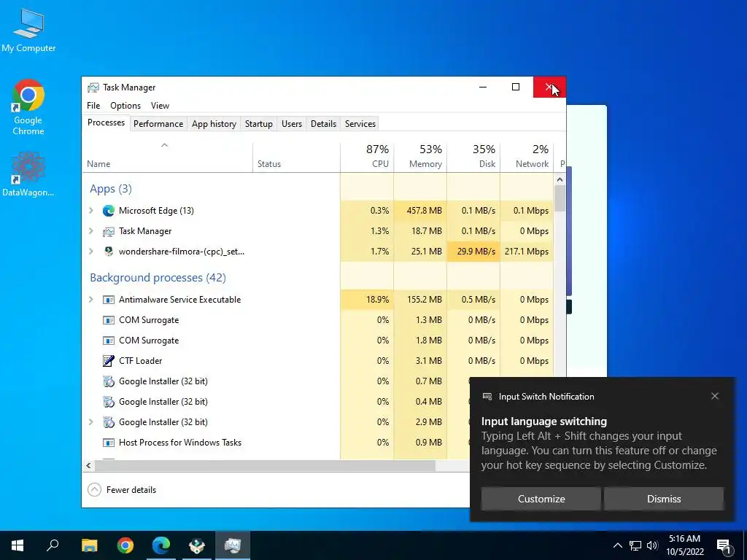Image resolution: width=747 pixels, height=560 pixels.
Task: Switch to the Services tab
Action: tap(360, 124)
